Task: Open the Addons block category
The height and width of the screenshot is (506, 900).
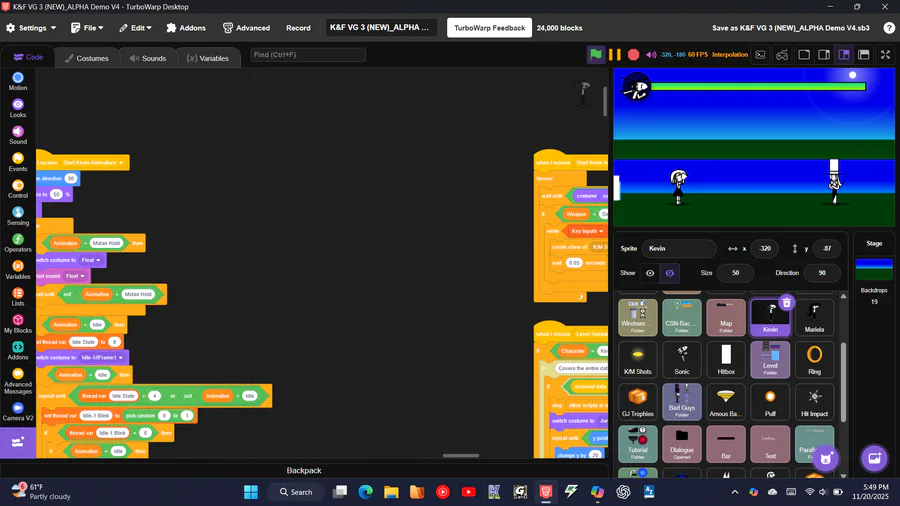Action: (18, 351)
